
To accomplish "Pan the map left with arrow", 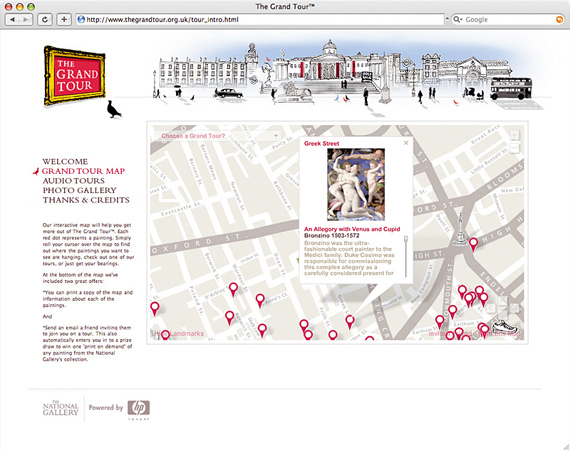I will (490, 308).
